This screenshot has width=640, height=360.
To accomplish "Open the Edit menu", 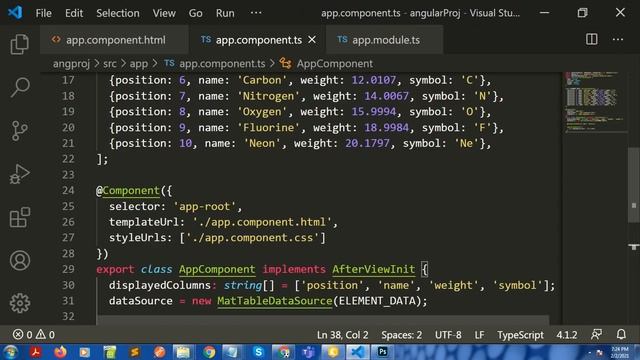I will click(74, 13).
